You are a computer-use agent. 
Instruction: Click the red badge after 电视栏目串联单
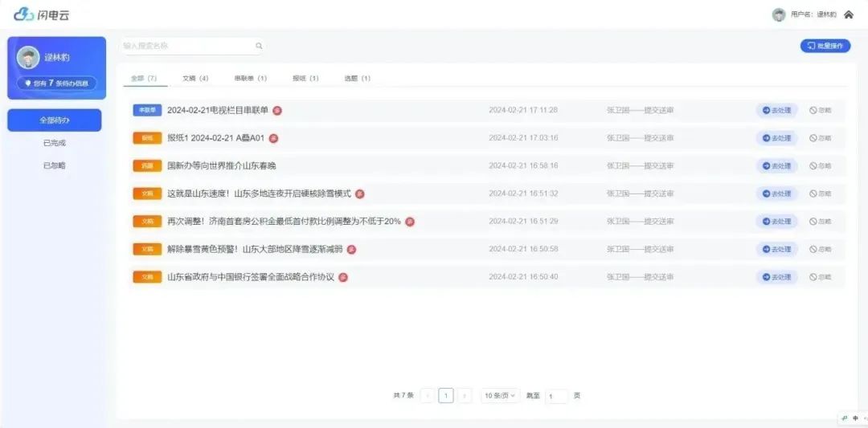point(277,111)
